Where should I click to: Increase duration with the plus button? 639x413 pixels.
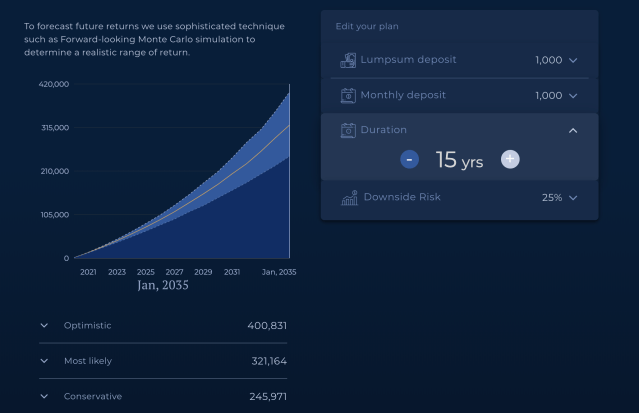click(x=510, y=159)
